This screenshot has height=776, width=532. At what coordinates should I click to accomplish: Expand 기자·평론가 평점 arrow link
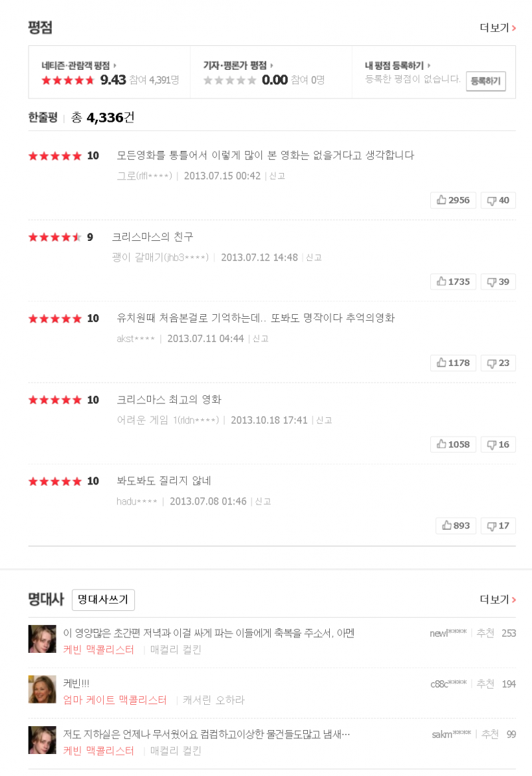click(238, 65)
